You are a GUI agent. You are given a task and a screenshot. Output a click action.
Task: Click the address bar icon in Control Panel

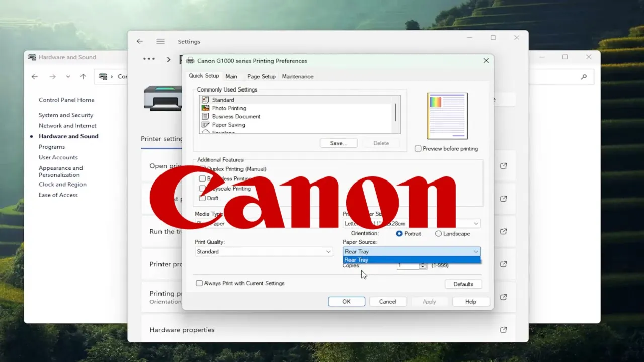(x=103, y=77)
